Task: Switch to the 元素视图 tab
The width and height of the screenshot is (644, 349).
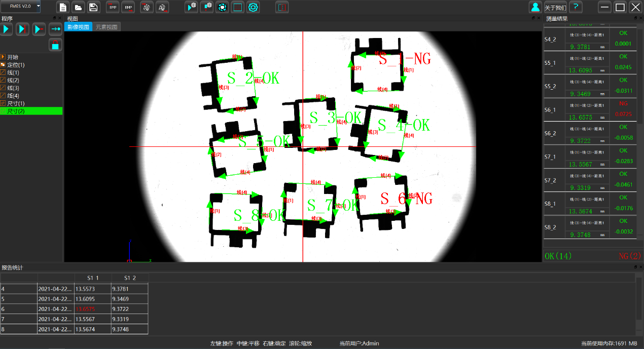Action: [x=106, y=27]
